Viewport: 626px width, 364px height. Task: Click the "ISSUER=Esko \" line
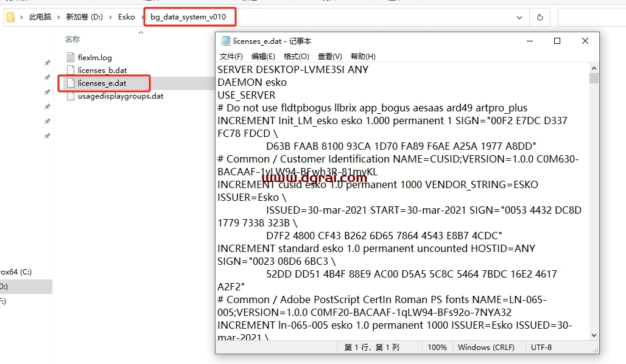point(252,197)
